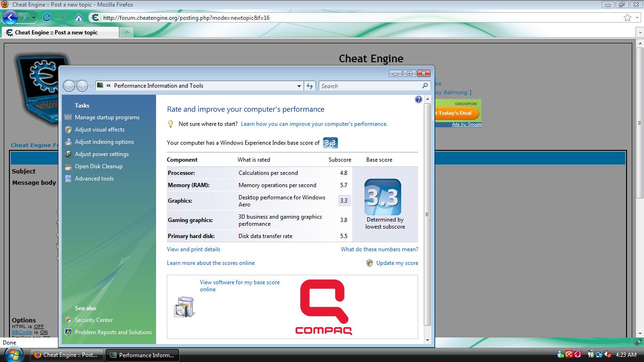Click the battery power tray icon
This screenshot has height=362, width=644.
(591, 354)
